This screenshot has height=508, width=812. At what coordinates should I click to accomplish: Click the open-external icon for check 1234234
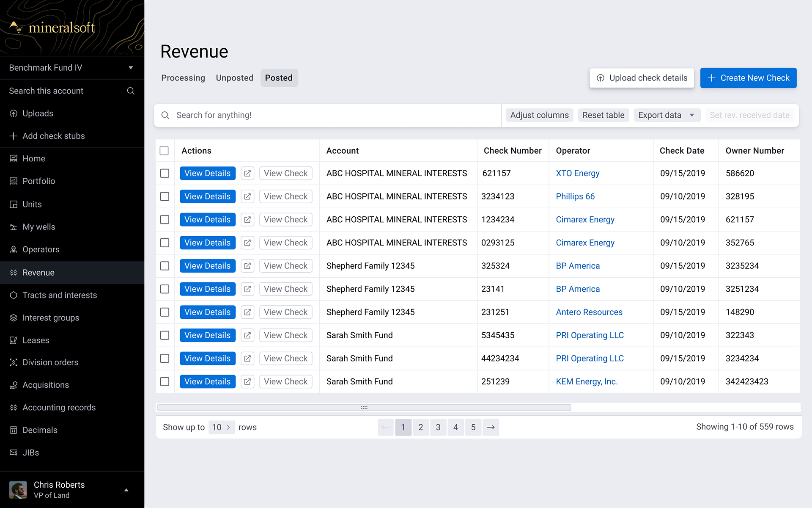click(x=247, y=220)
